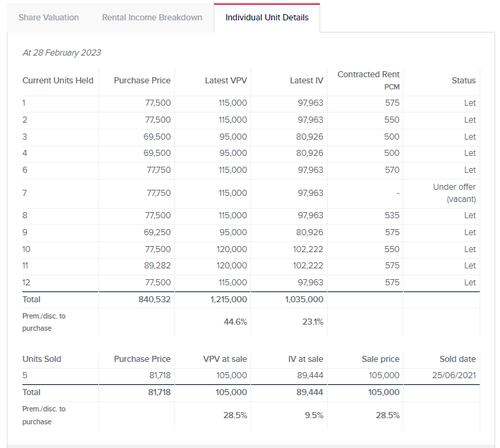The width and height of the screenshot is (500, 448).
Task: Click the Sale price column header
Action: tap(381, 359)
